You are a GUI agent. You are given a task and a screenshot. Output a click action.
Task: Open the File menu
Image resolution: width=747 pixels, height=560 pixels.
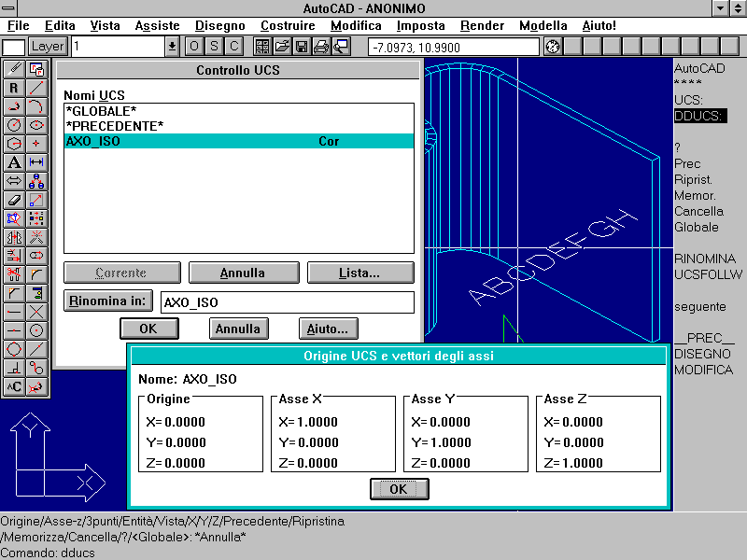click(x=19, y=26)
